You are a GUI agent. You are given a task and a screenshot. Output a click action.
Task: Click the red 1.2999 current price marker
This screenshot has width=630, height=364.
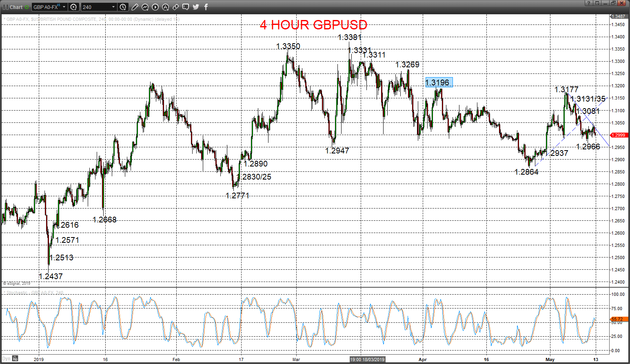pos(618,135)
